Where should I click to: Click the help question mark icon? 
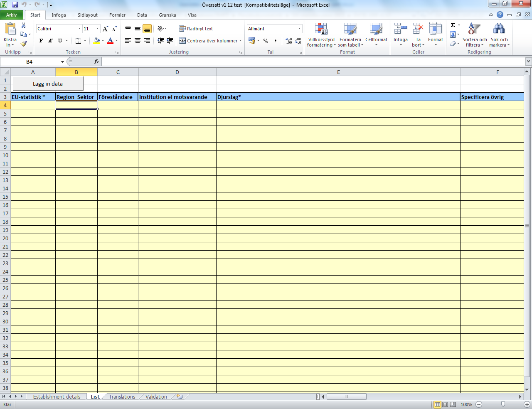500,15
